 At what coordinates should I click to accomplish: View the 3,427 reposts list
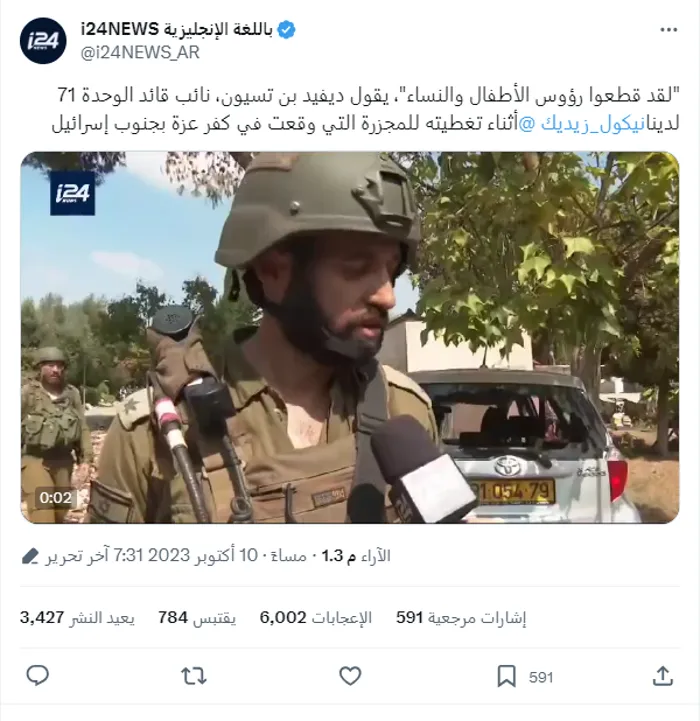point(77,618)
